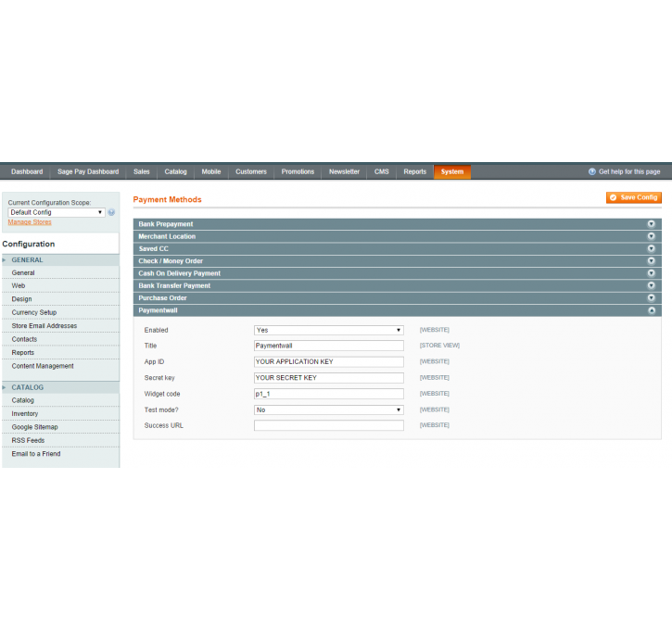Screen dimensions: 672x630
Task: Expand Saved CC section arrow
Action: [x=651, y=249]
